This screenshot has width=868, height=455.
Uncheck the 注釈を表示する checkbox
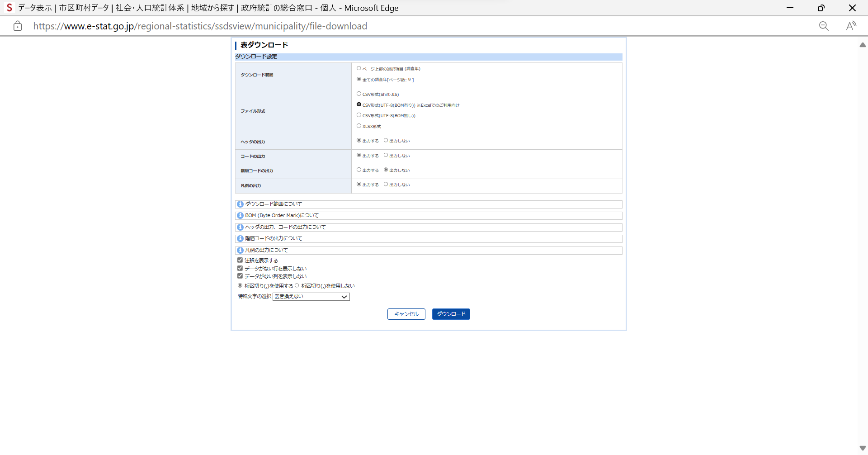pos(240,261)
